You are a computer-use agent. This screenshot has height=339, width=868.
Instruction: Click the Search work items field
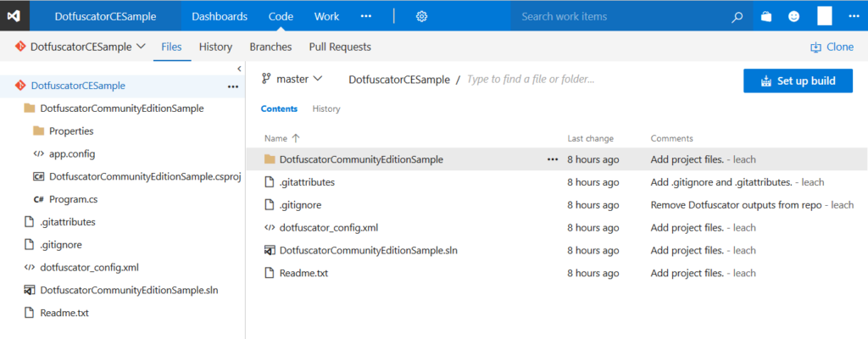point(623,17)
